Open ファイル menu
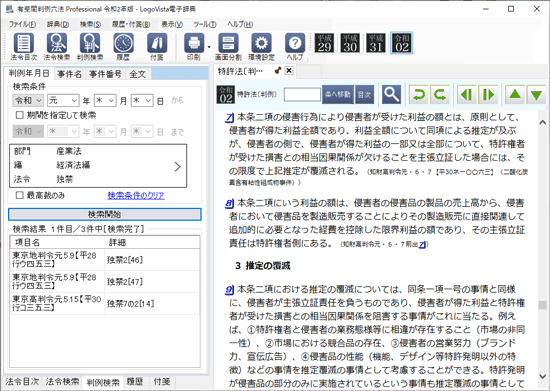 point(22,24)
